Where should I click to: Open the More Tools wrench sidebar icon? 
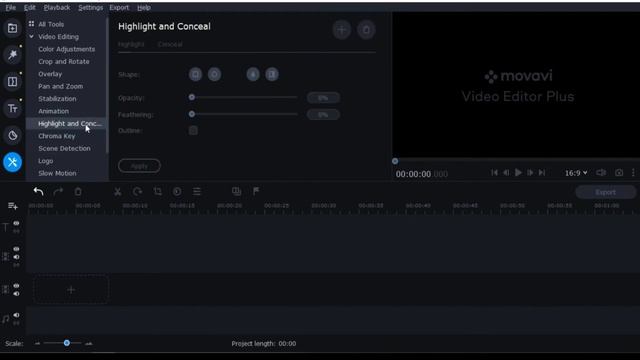coord(12,162)
